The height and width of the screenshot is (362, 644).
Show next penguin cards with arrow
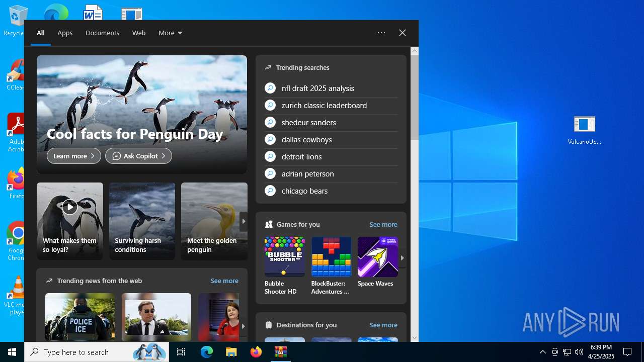[244, 221]
